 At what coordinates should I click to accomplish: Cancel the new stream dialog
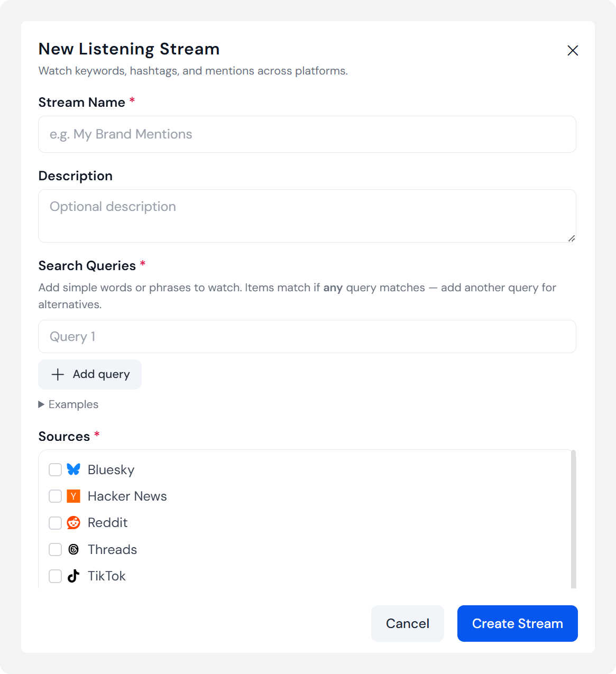pyautogui.click(x=407, y=623)
